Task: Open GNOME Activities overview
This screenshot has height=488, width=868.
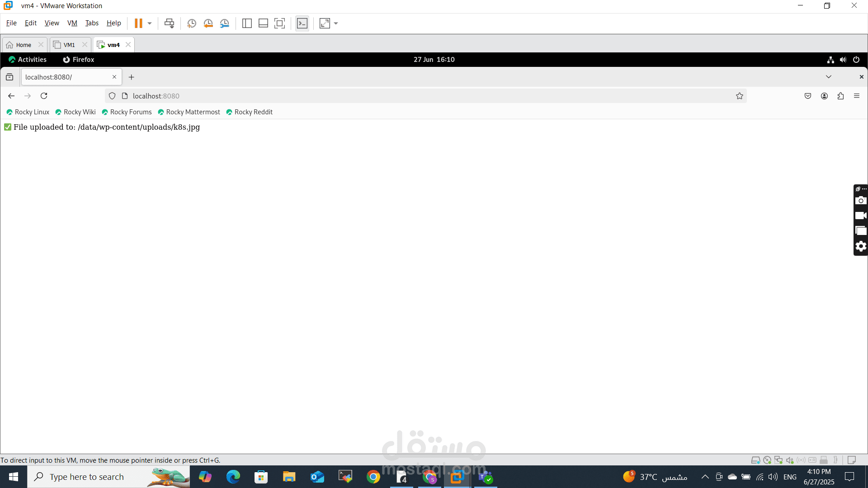Action: [28, 60]
